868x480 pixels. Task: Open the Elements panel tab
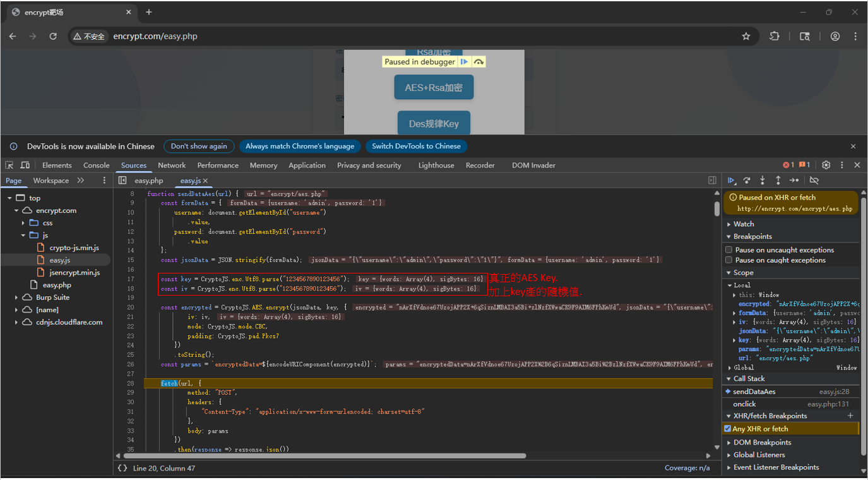tap(57, 165)
